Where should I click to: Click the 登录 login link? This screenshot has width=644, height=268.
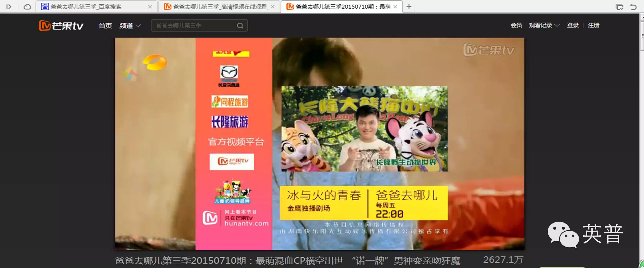573,25
